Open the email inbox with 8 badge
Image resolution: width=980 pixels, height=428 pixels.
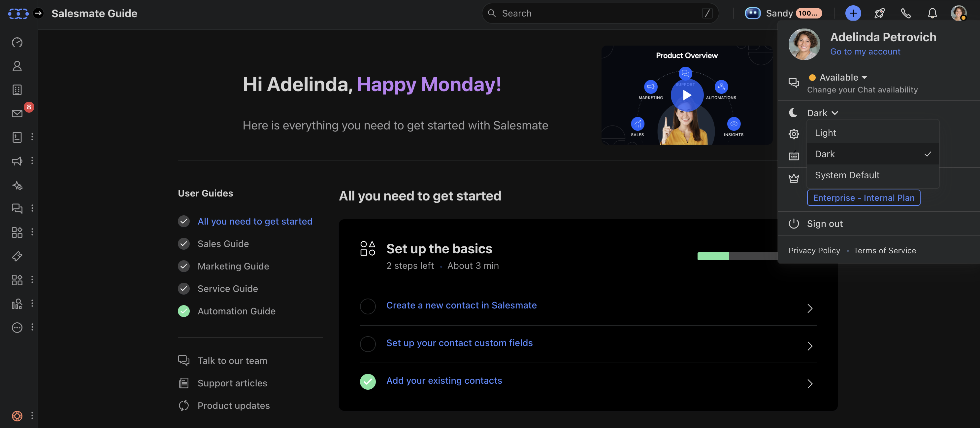pos(17,114)
